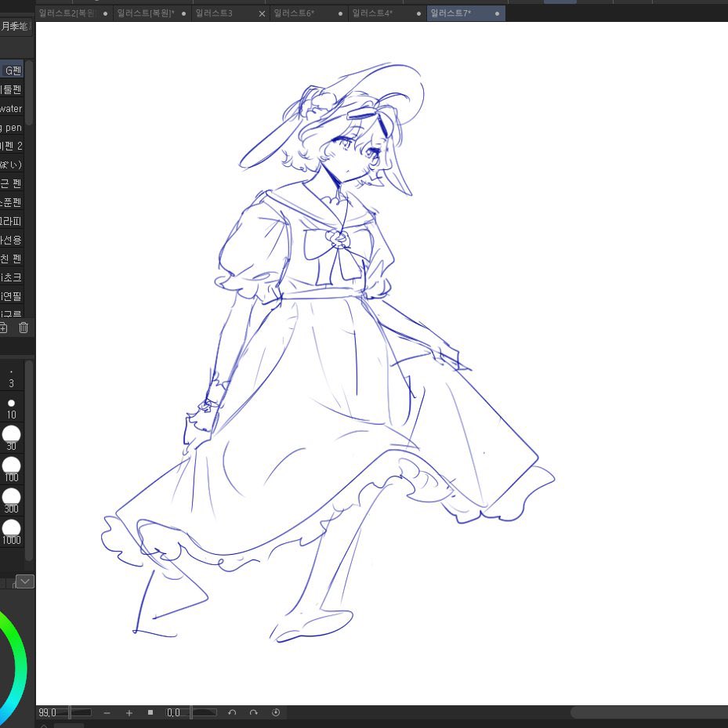Viewport: 728px width, 728px height.
Task: Select the sub tool ending in 펜 2
Action: click(x=12, y=146)
